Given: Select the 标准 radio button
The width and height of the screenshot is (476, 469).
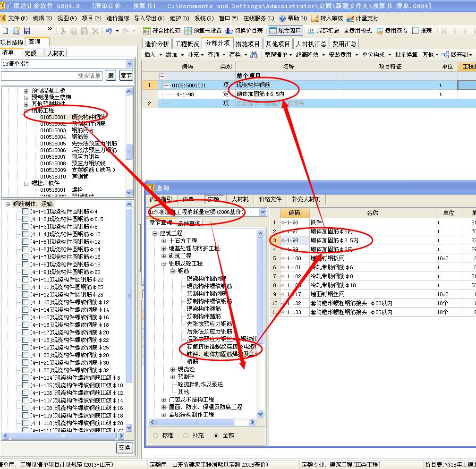Looking at the screenshot, I should 156,435.
